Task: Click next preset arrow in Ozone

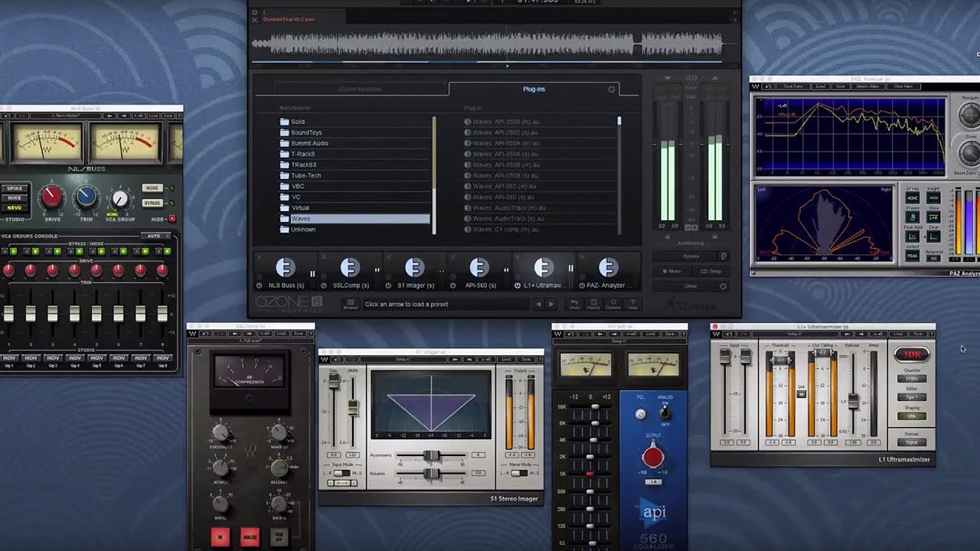Action: (551, 304)
